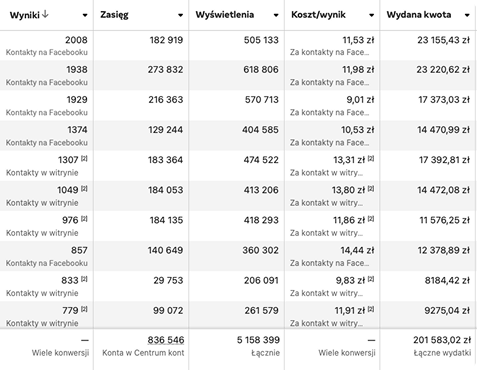Click the footnote marker beside 1049 results

pyautogui.click(x=84, y=188)
